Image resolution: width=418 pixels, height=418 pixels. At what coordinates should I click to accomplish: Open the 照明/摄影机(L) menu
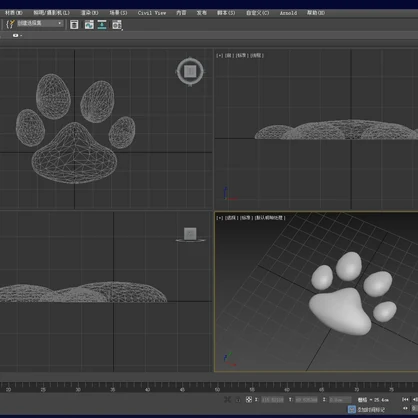coord(52,13)
